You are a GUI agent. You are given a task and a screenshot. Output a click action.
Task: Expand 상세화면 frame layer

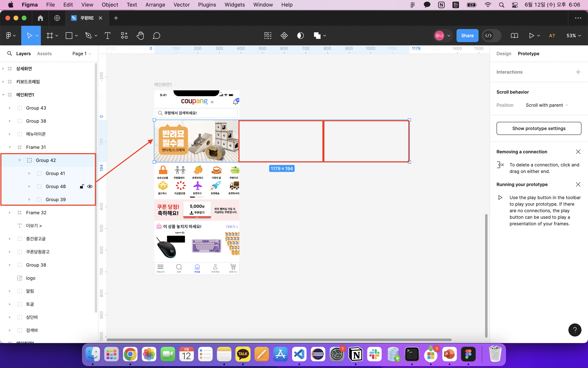pos(3,69)
